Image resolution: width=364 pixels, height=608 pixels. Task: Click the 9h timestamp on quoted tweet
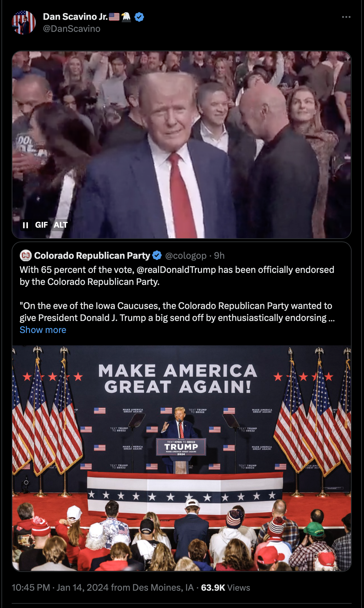point(219,256)
